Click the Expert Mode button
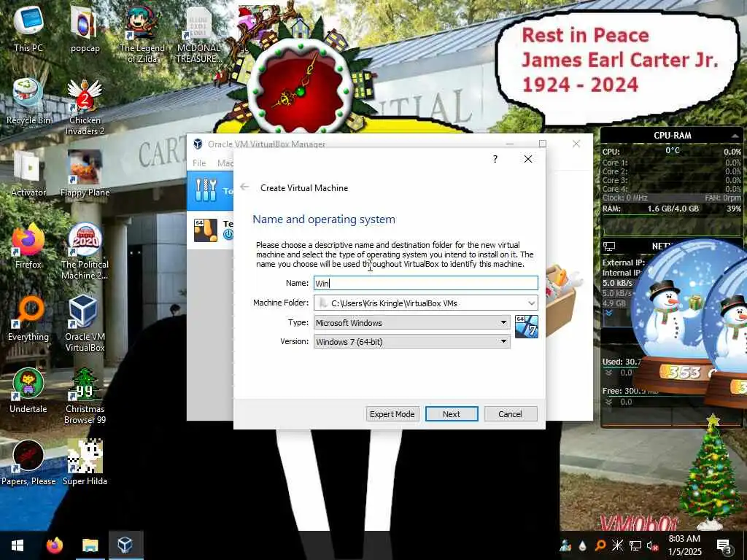Viewport: 747px width, 560px height. coord(392,414)
